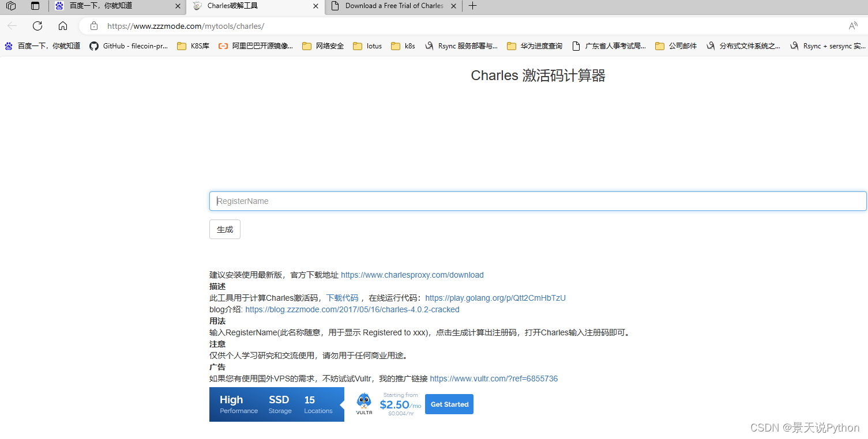Select the Charles破解工具 tab
This screenshot has height=439, width=868.
pos(256,6)
